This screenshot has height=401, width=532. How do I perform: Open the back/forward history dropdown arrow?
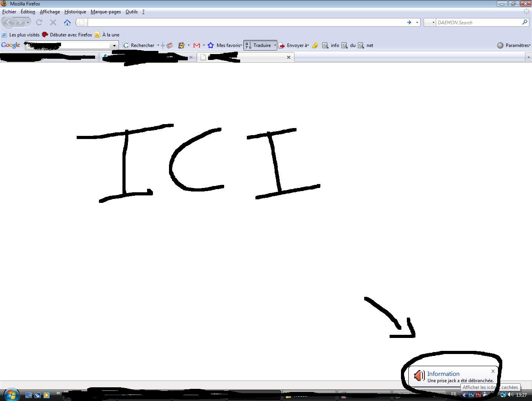tap(28, 23)
